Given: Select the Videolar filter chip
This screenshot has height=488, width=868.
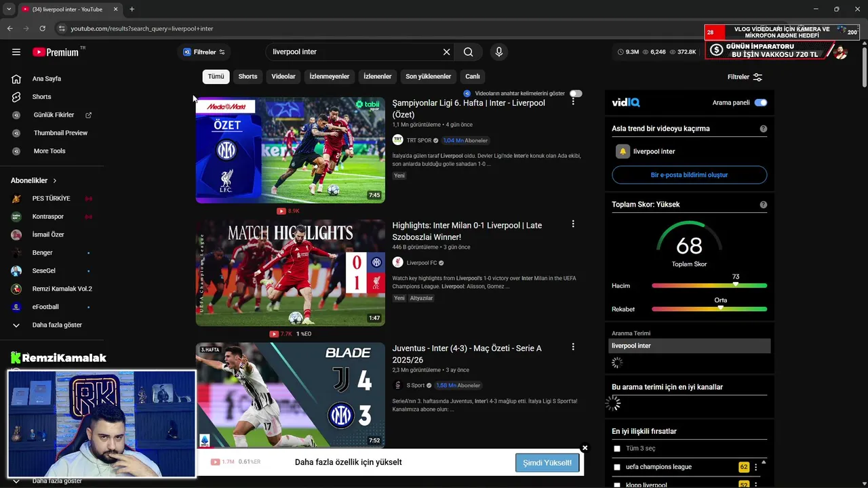Looking at the screenshot, I should pos(283,77).
